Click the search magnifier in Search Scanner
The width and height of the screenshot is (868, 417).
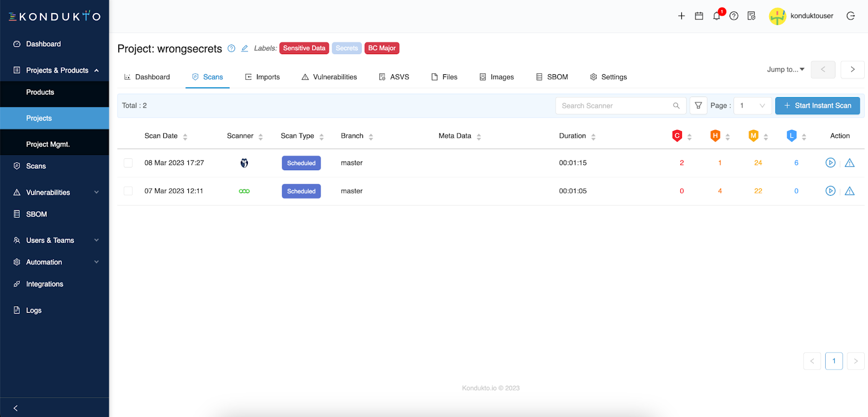pyautogui.click(x=676, y=106)
